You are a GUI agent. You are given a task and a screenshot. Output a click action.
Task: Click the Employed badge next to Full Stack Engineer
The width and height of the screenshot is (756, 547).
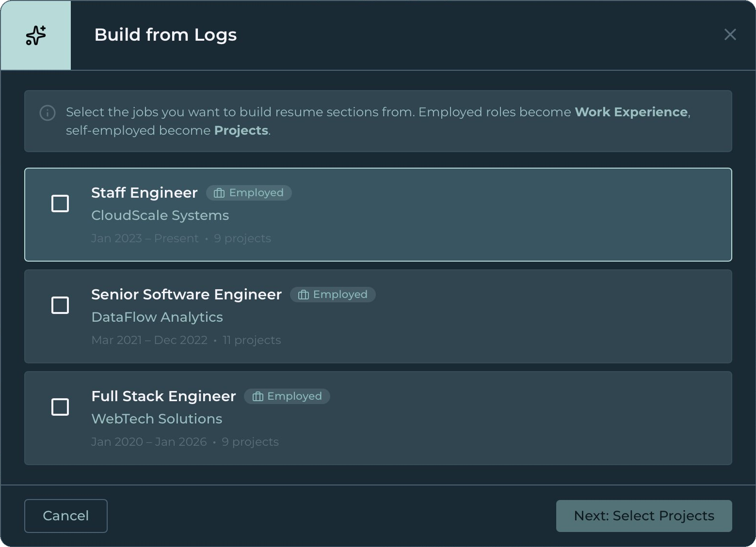287,396
